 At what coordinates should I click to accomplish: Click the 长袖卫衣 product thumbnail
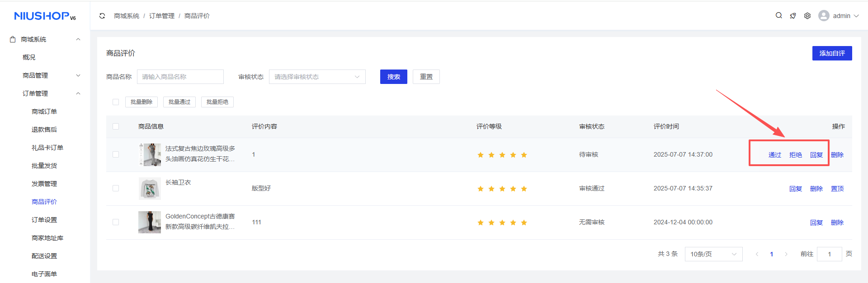click(x=150, y=189)
